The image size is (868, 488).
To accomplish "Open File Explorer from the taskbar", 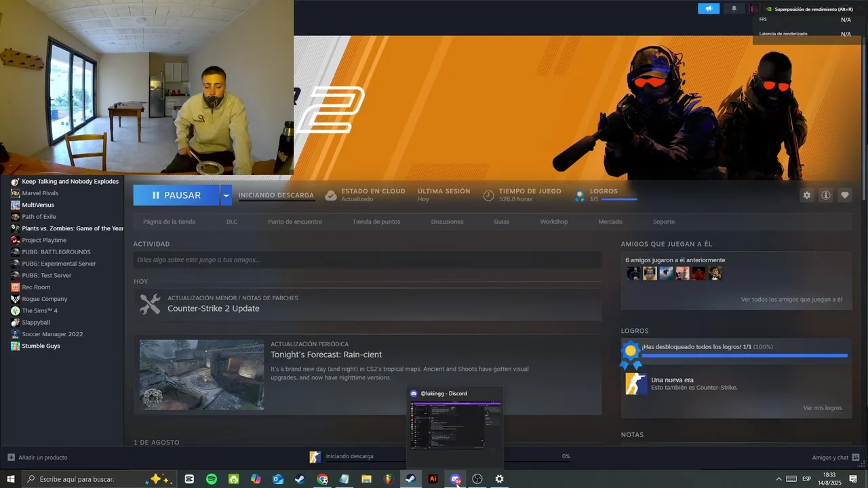I will [x=366, y=479].
